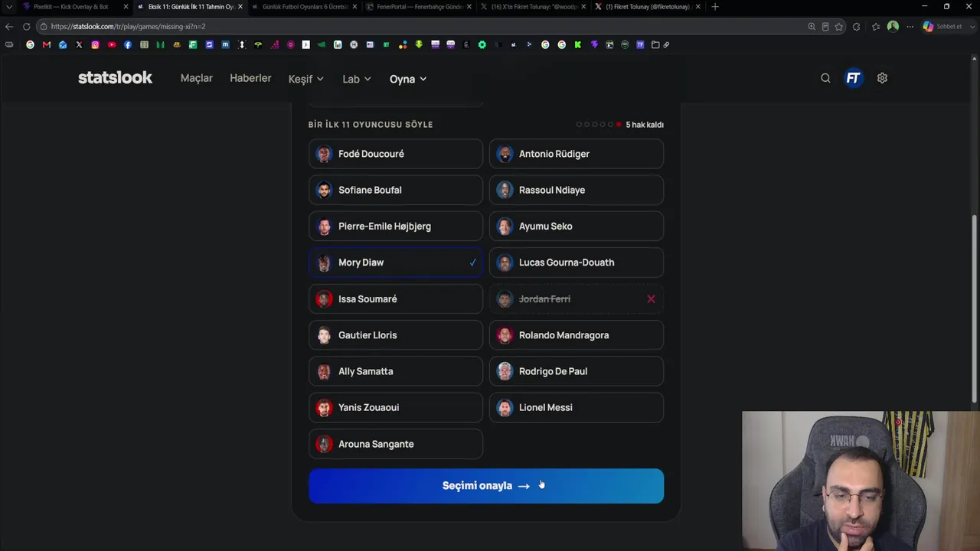Open the TF bookmark icon
Viewport: 980px width, 551px height.
640,44
